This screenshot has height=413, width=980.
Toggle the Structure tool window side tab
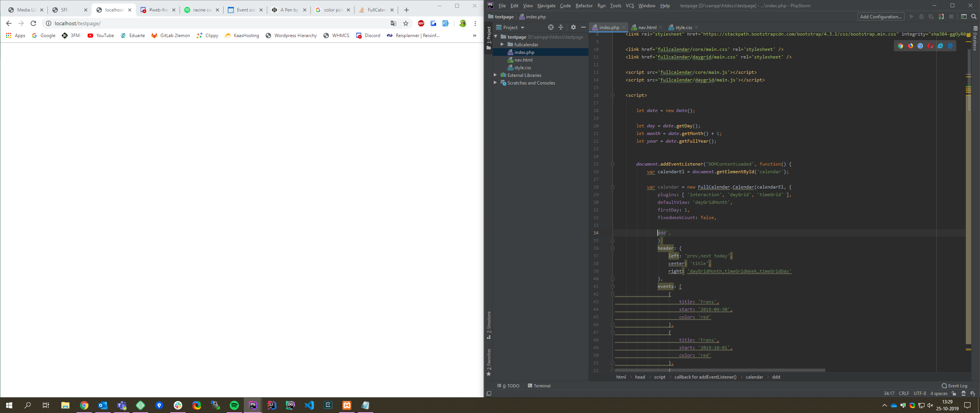[488, 323]
